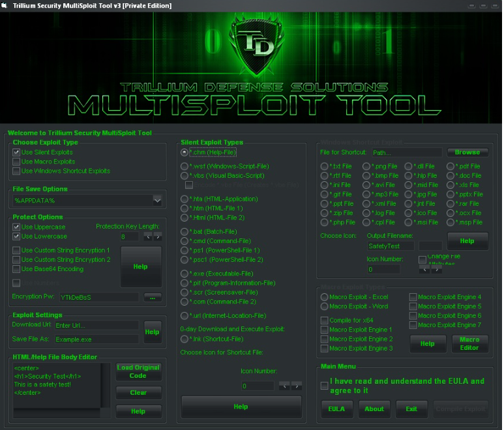This screenshot has height=430, width=504.
Task: Click the Download Url input field
Action: [96, 325]
